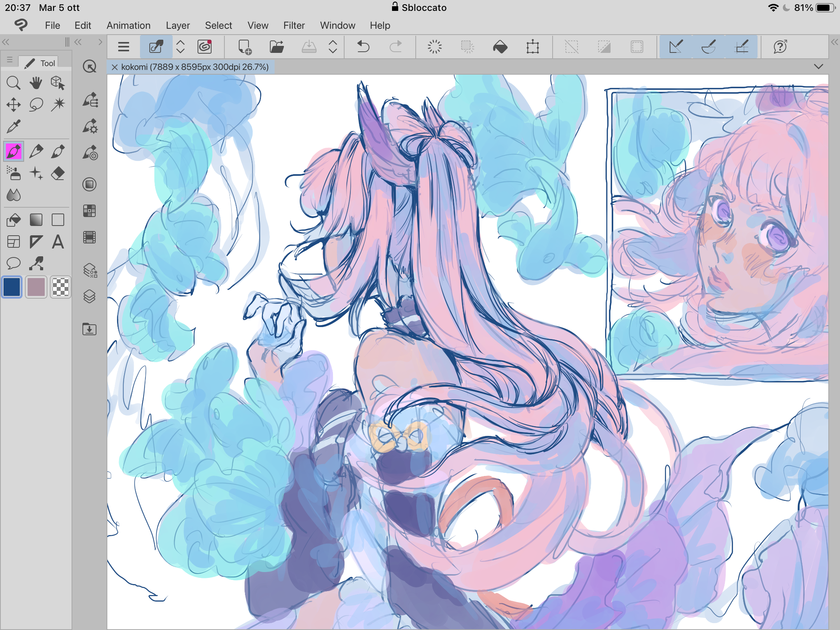Screen dimensions: 840x630
Task: Select the transparent checkered color swatch
Action: pos(60,287)
